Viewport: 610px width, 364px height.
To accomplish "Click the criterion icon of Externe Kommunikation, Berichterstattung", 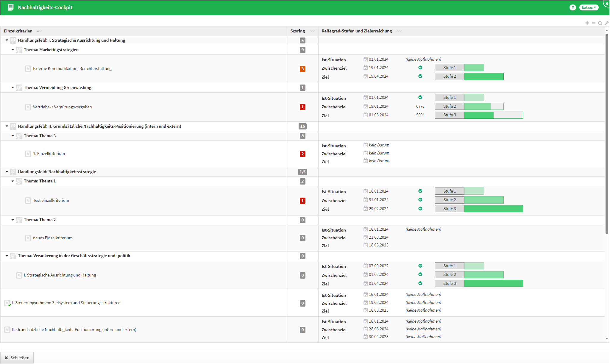I will tap(28, 69).
